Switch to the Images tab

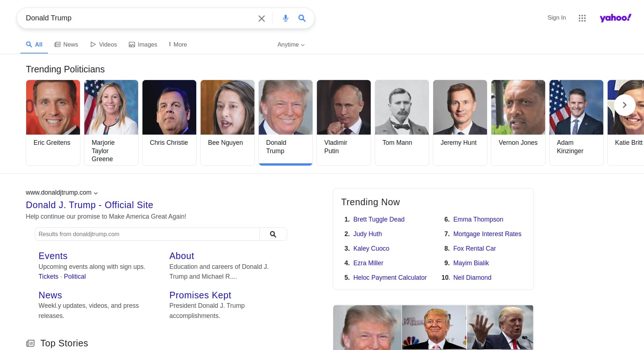143,44
